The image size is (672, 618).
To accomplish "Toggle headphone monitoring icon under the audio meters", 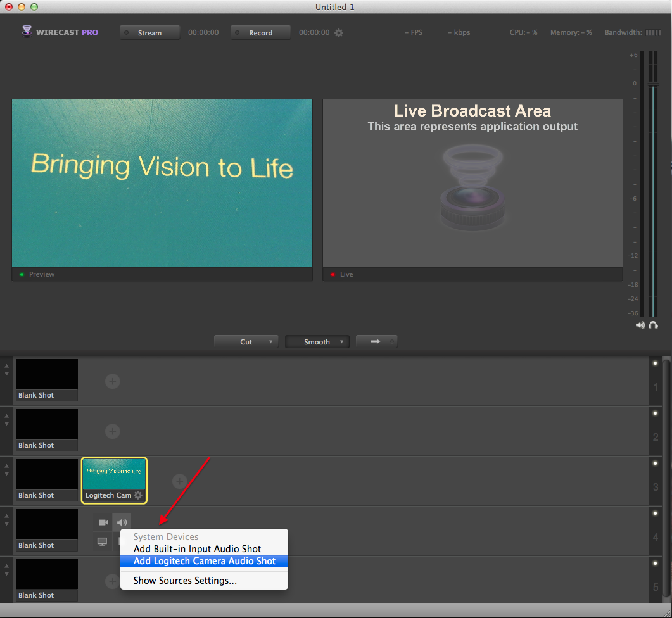I will click(x=653, y=325).
